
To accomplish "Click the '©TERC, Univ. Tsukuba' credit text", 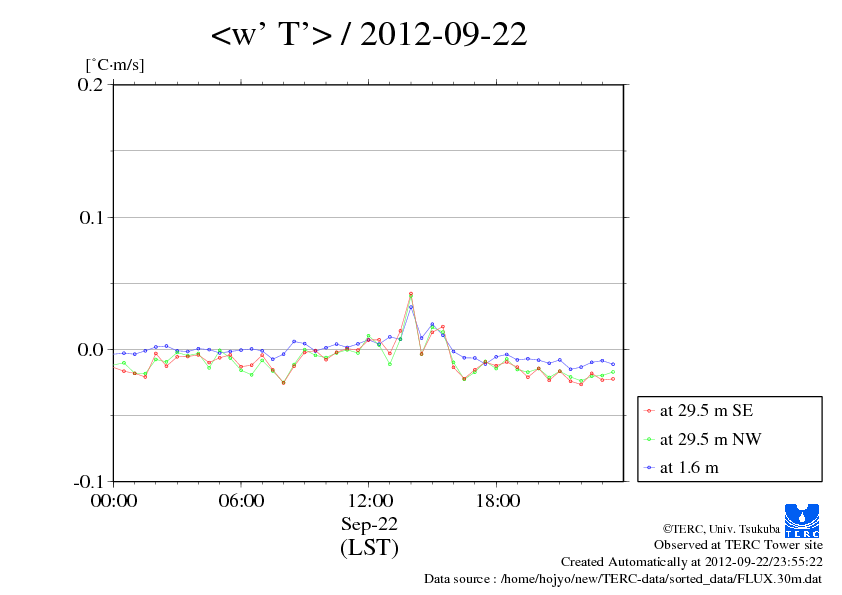I will pos(721,529).
